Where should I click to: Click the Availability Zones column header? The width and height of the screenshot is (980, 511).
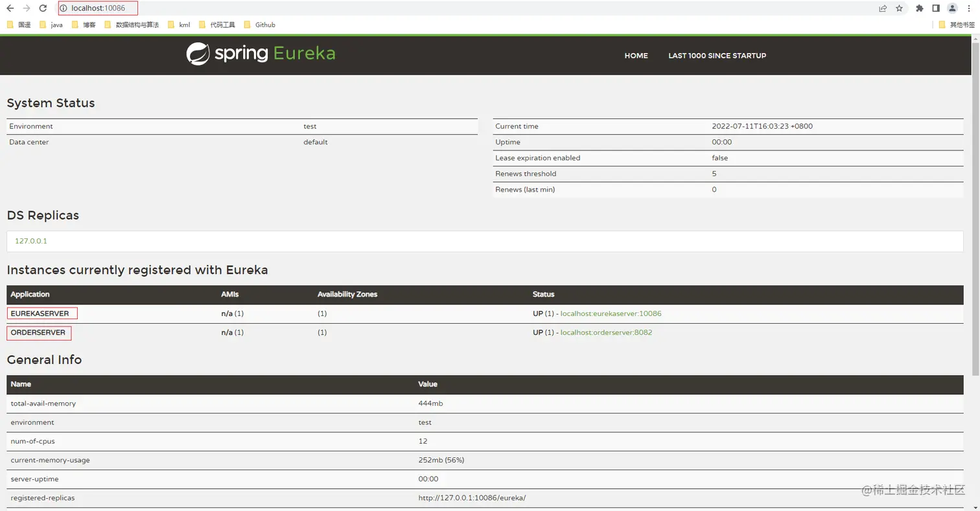tap(347, 294)
